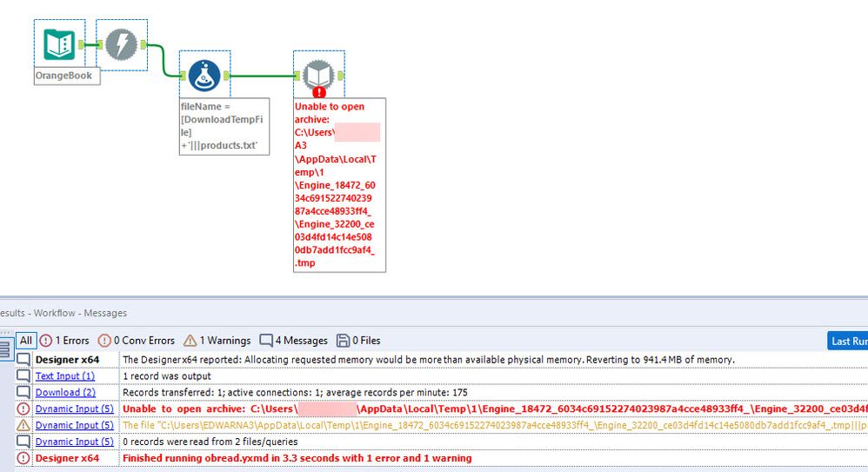Select the red Unable to open archive message

coord(495,409)
